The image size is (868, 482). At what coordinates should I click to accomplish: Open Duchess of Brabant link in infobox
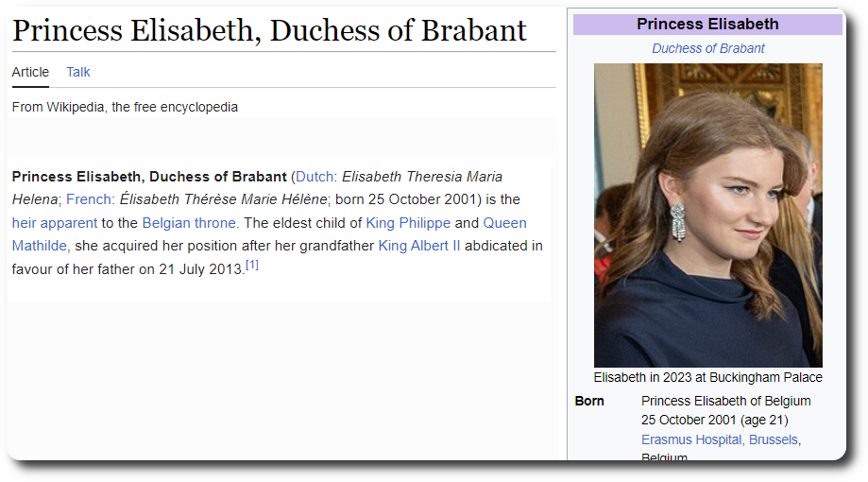click(708, 48)
